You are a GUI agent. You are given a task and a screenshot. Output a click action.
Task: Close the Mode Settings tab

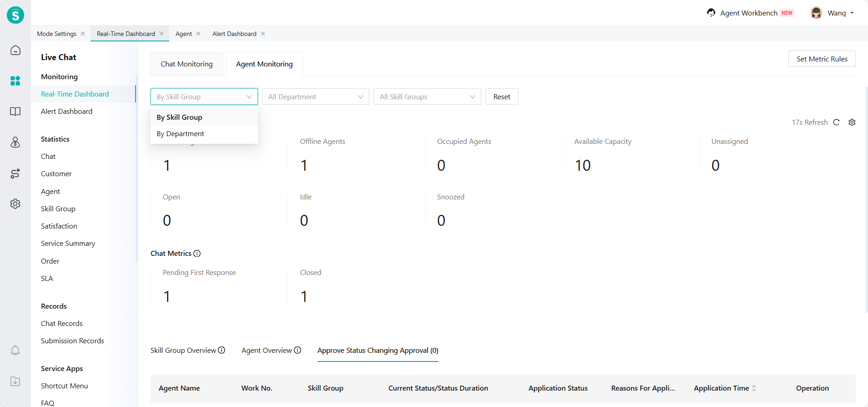(x=83, y=34)
